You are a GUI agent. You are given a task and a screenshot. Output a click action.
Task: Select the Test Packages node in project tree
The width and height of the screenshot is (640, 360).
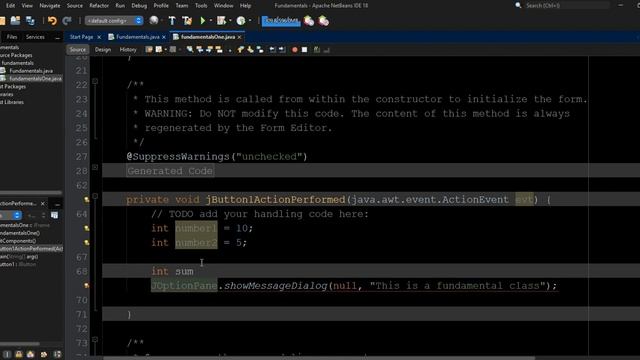point(13,87)
